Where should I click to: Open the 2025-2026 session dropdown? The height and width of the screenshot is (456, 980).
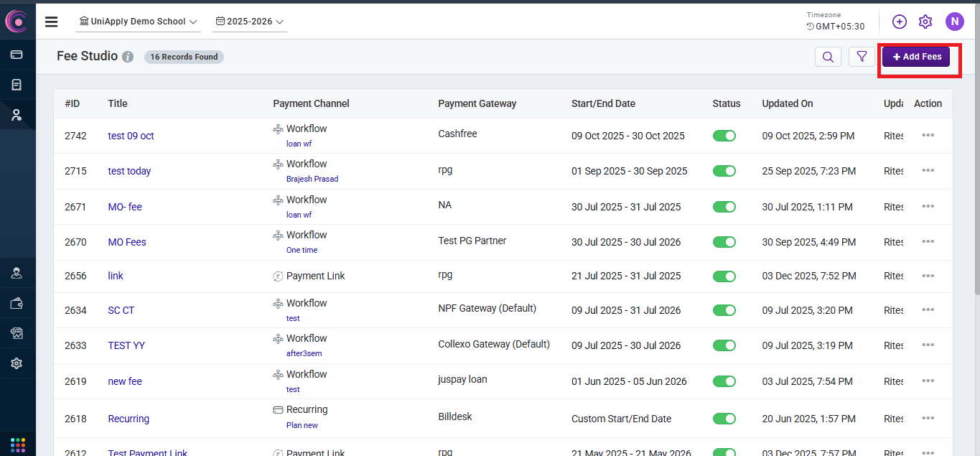coord(250,22)
